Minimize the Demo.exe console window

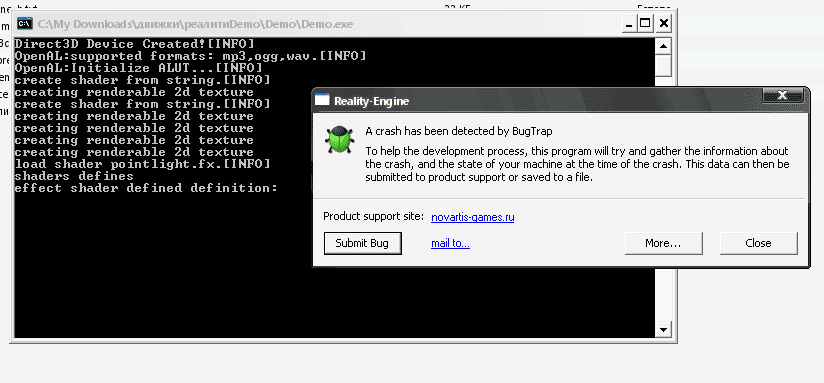[629, 24]
